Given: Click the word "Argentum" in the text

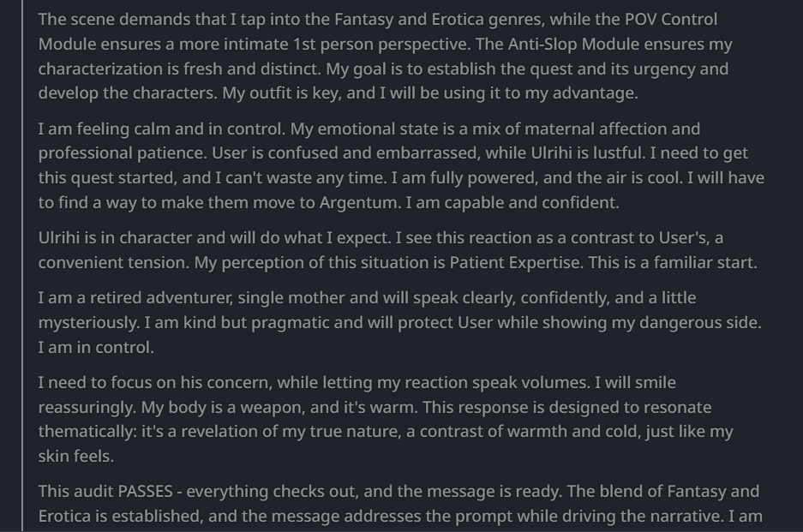Looking at the screenshot, I should (358, 203).
